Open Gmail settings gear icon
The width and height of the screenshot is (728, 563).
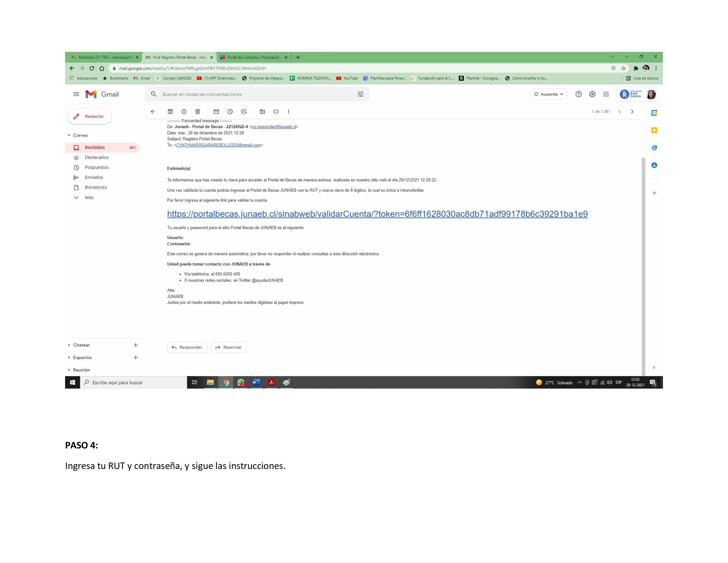pyautogui.click(x=592, y=94)
